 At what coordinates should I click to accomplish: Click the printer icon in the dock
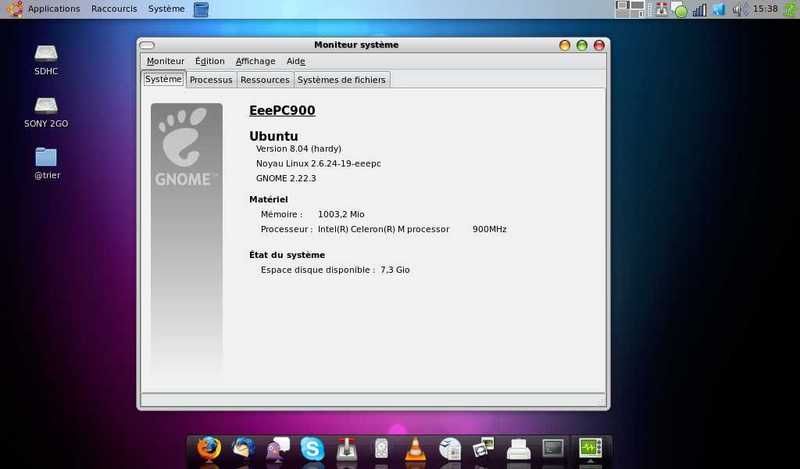[518, 449]
